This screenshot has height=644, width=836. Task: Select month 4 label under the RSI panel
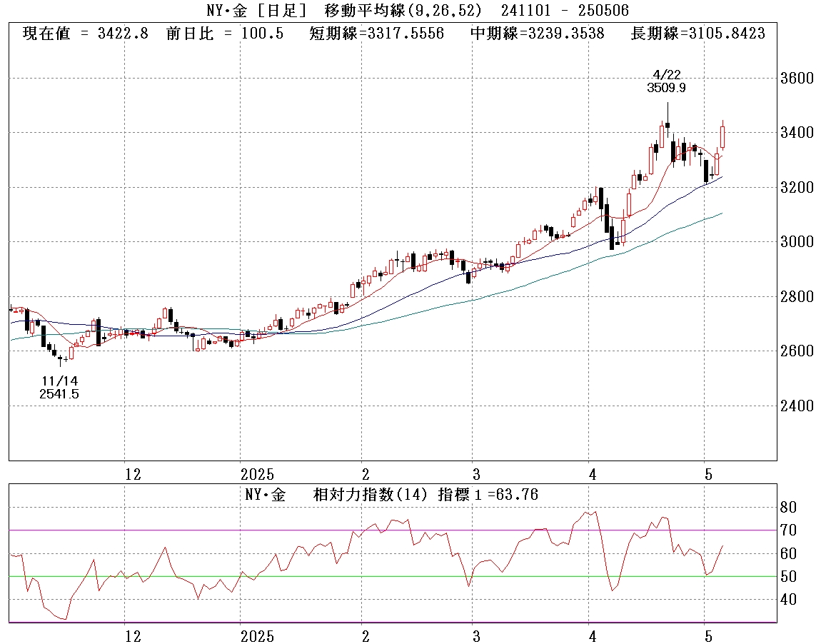pos(591,635)
